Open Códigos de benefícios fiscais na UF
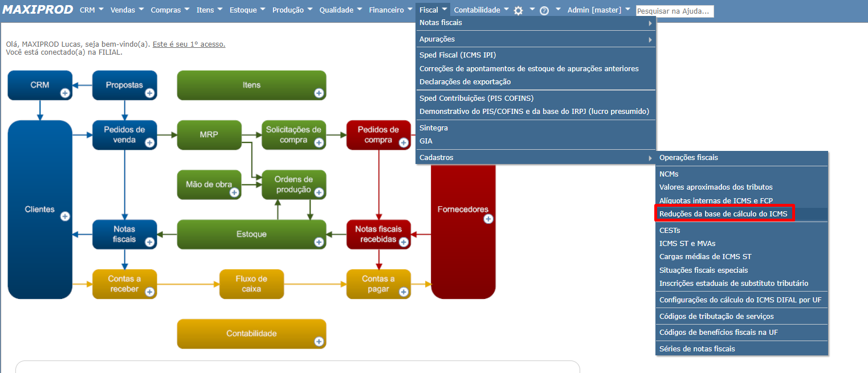The height and width of the screenshot is (373, 868). pyautogui.click(x=741, y=332)
